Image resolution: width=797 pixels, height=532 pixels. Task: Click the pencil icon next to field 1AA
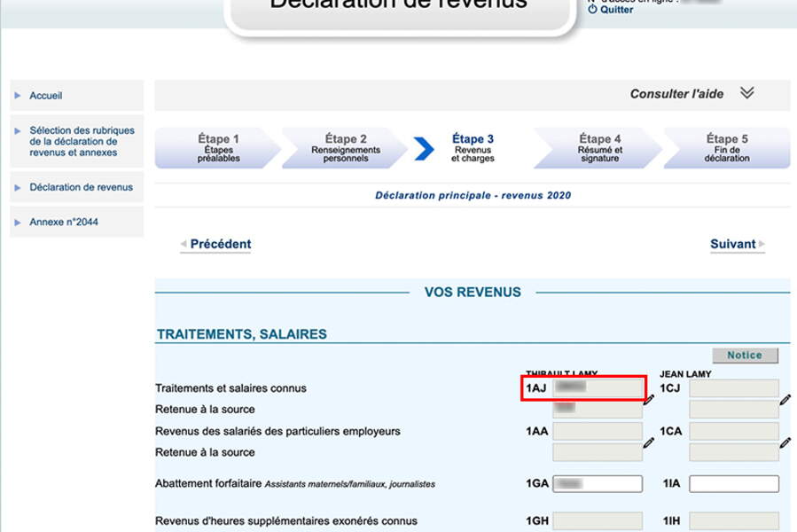649,444
